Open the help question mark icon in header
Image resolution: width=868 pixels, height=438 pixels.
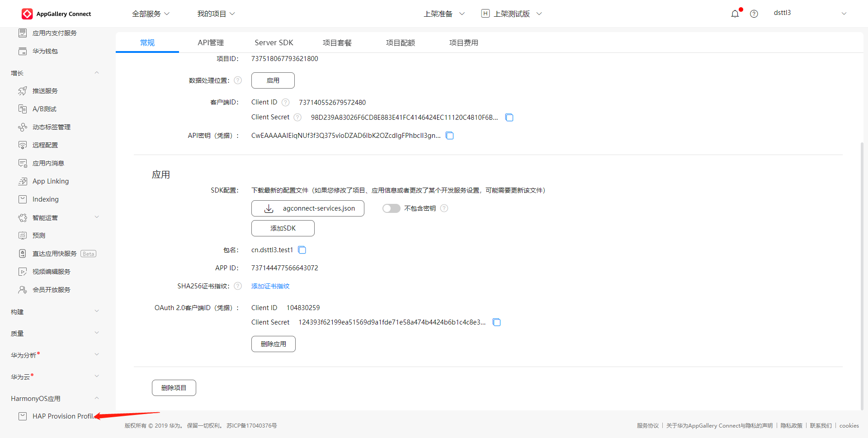click(754, 14)
